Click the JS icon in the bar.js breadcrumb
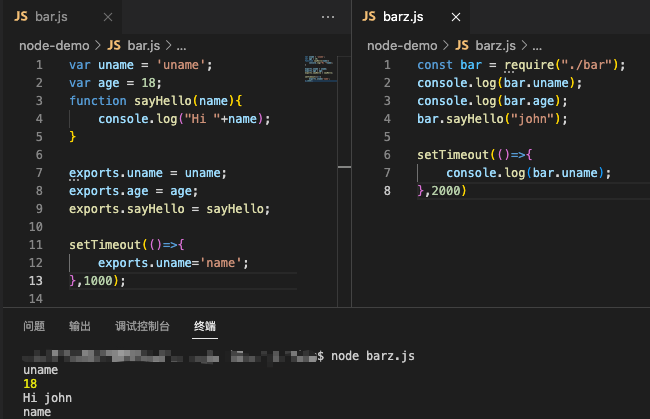 (114, 45)
